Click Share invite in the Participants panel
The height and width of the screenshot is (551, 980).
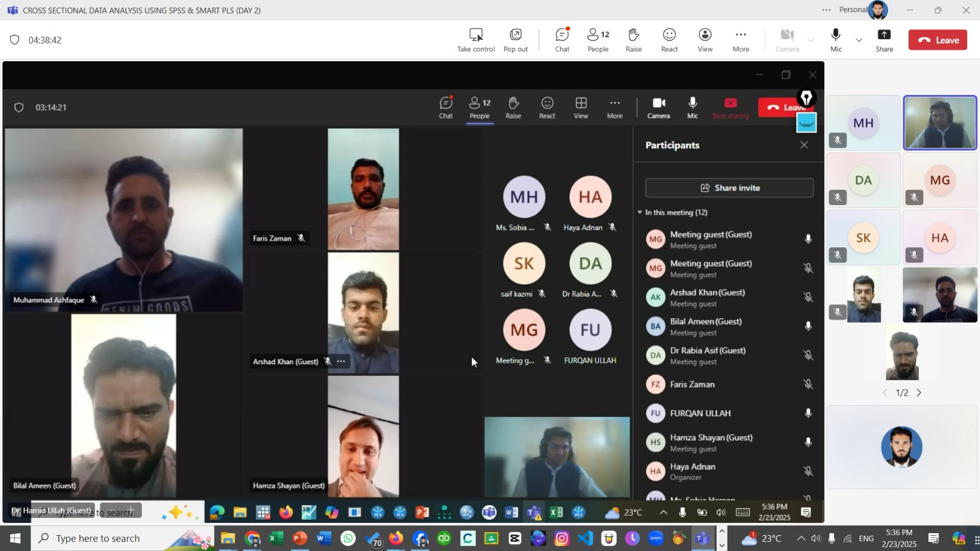(729, 188)
